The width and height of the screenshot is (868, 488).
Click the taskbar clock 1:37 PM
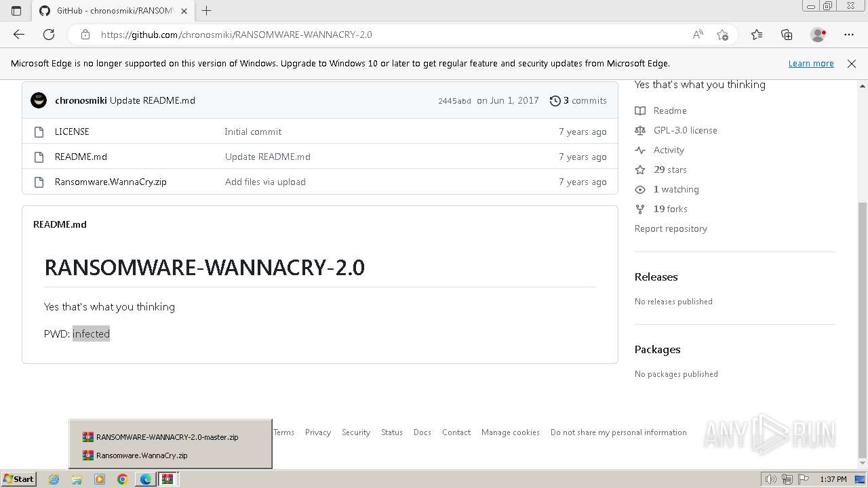tap(833, 479)
